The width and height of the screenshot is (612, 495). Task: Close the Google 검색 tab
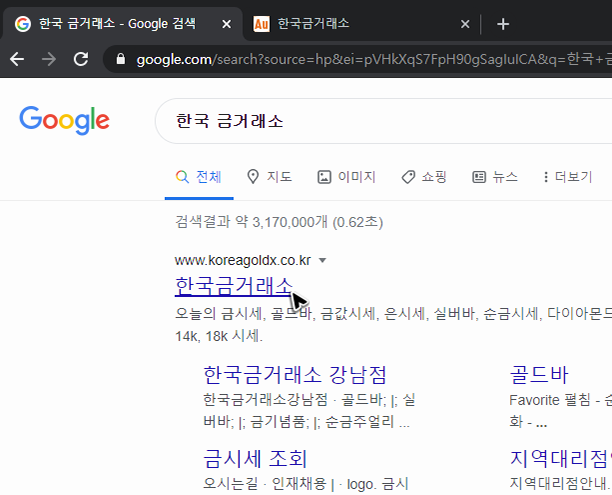tap(226, 24)
